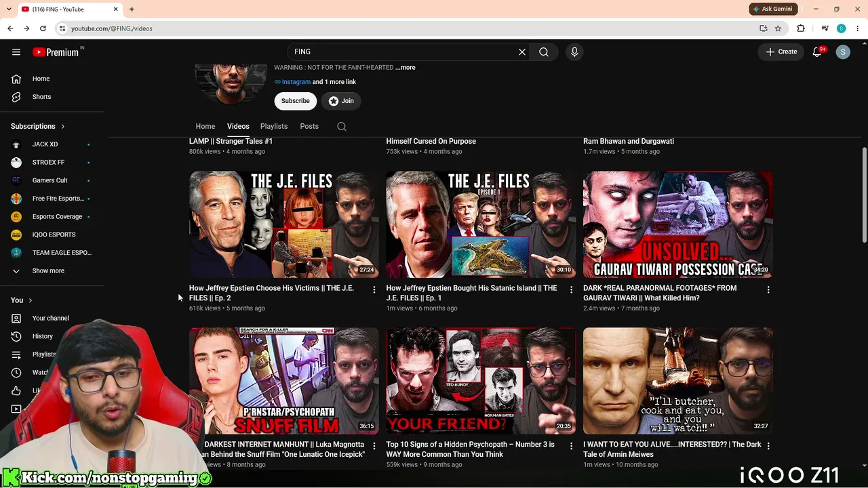Switch to the channel Playlists tab

point(274,127)
